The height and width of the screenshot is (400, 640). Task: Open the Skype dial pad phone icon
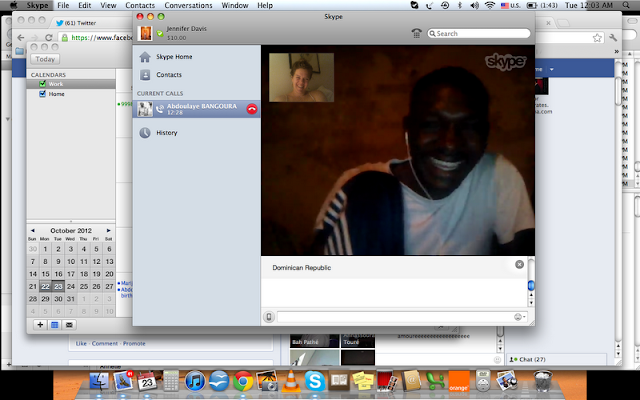point(416,33)
